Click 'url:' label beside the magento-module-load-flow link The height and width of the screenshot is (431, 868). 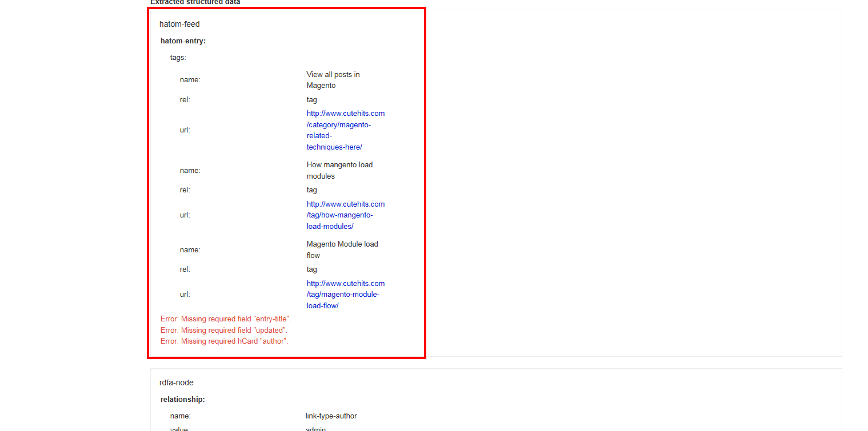(185, 295)
